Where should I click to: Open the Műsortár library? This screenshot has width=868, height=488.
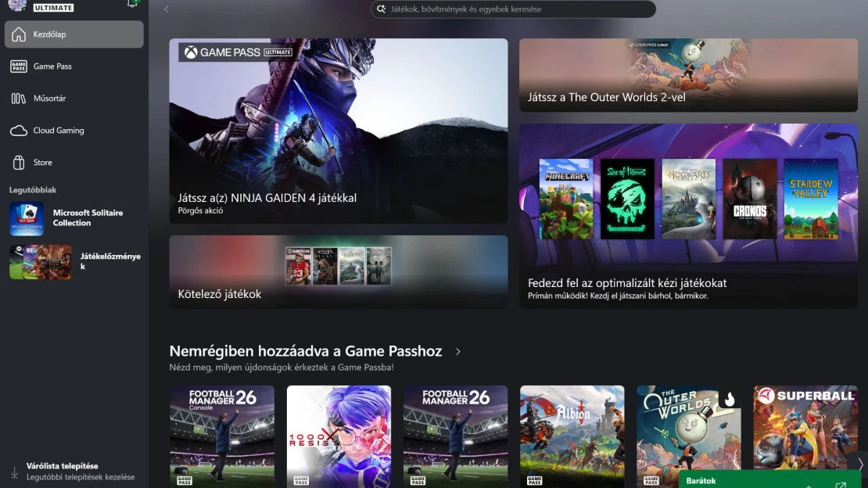(74, 99)
